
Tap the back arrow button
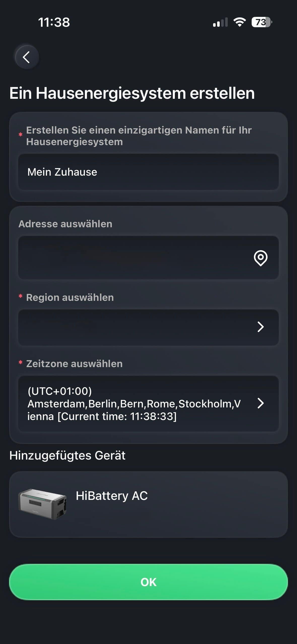click(x=27, y=57)
